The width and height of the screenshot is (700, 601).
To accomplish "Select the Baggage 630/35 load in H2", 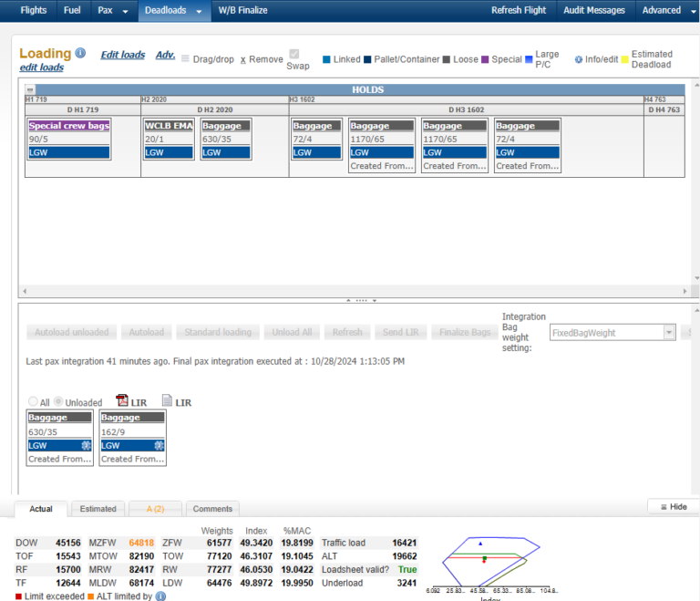I will [226, 139].
